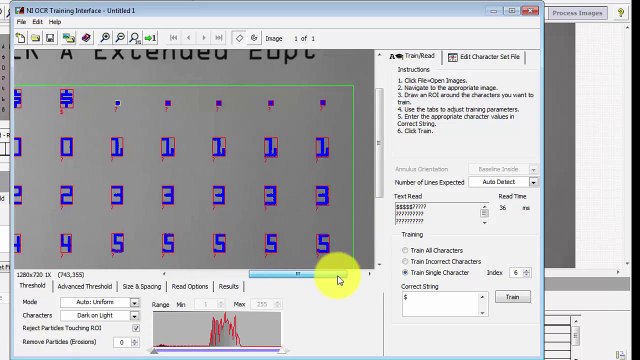
Task: Save the character set with floppy icon
Action: pyautogui.click(x=50, y=38)
